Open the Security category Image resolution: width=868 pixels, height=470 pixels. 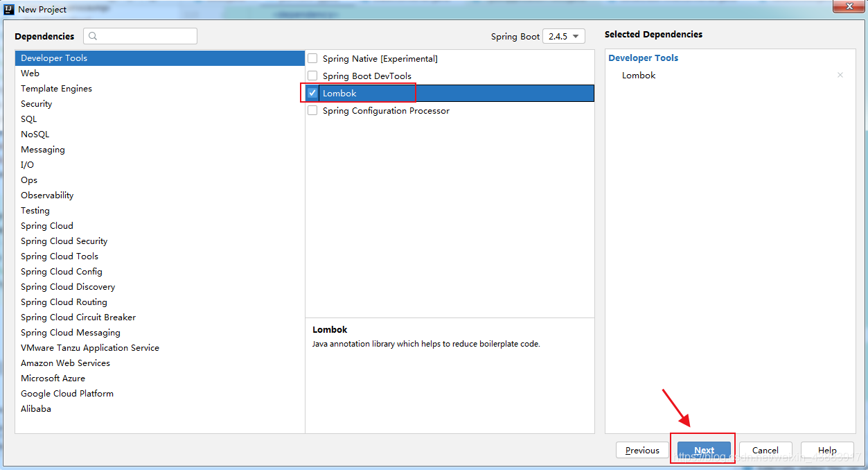[159, 104]
